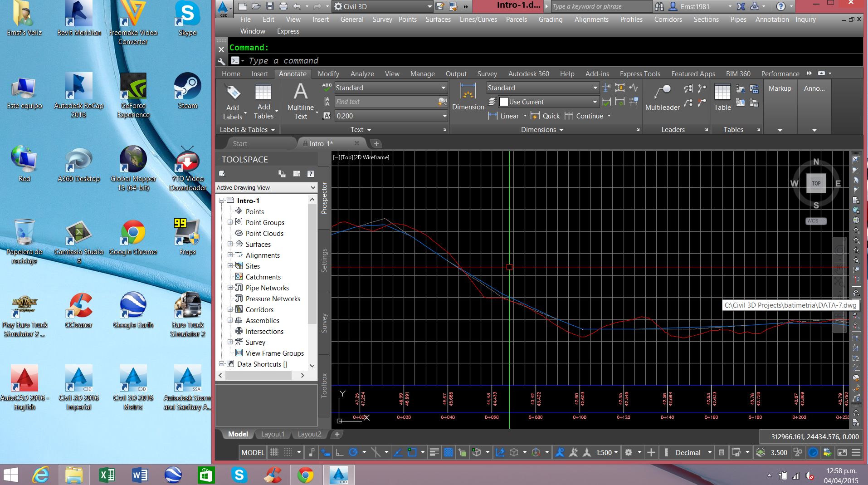Open the Civil 3D application menu button

(x=223, y=9)
